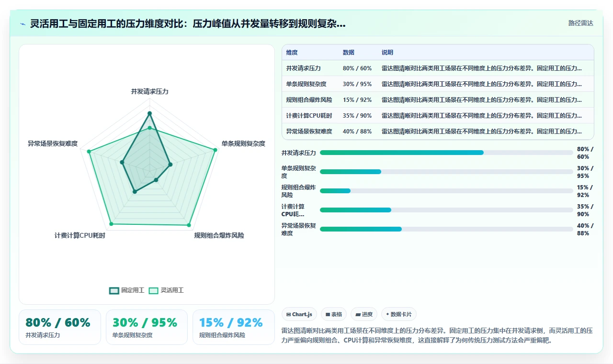Click the card title starting with 灵活用工与固定用工

(x=188, y=24)
